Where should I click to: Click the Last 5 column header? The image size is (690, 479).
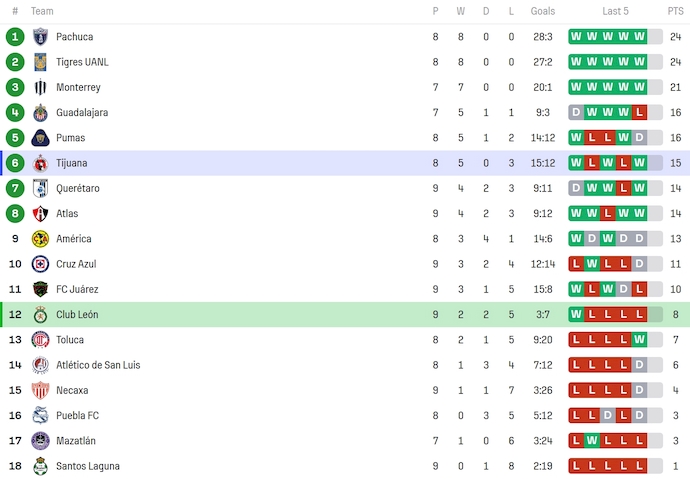615,11
